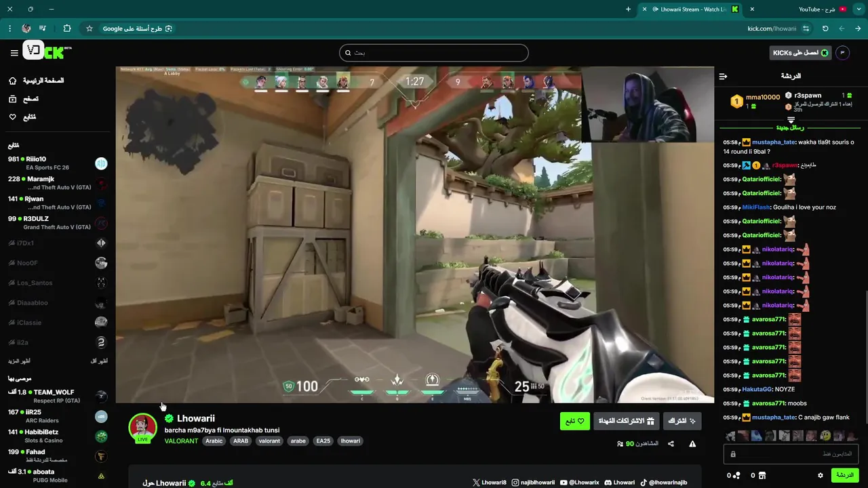This screenshot has height=488, width=868.
Task: Open aboata recommended channel
Action: (x=58, y=476)
